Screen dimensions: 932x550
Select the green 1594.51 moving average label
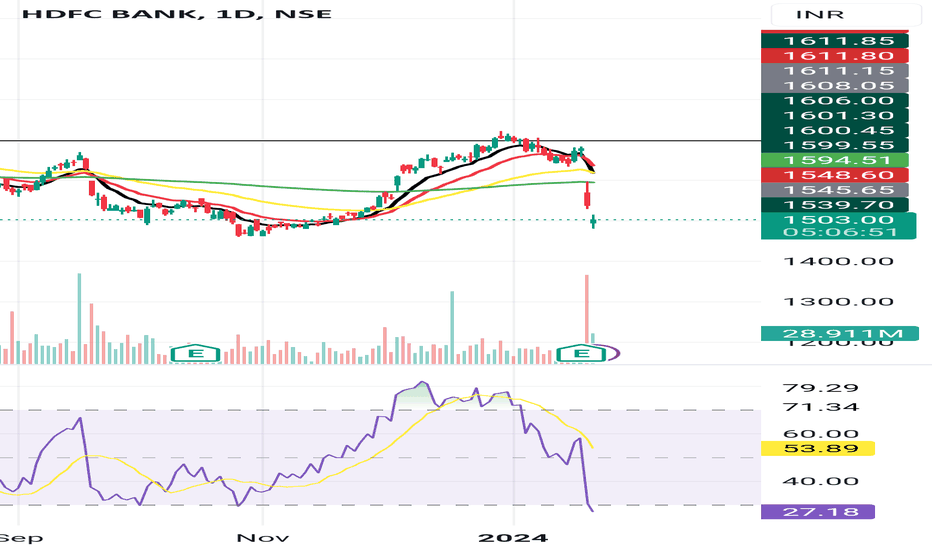(x=835, y=160)
